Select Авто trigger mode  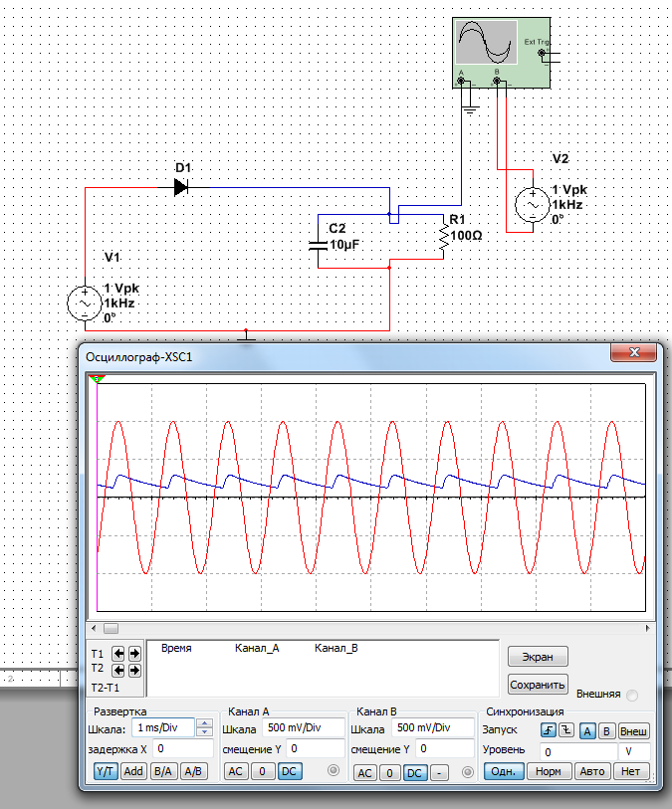pyautogui.click(x=594, y=771)
